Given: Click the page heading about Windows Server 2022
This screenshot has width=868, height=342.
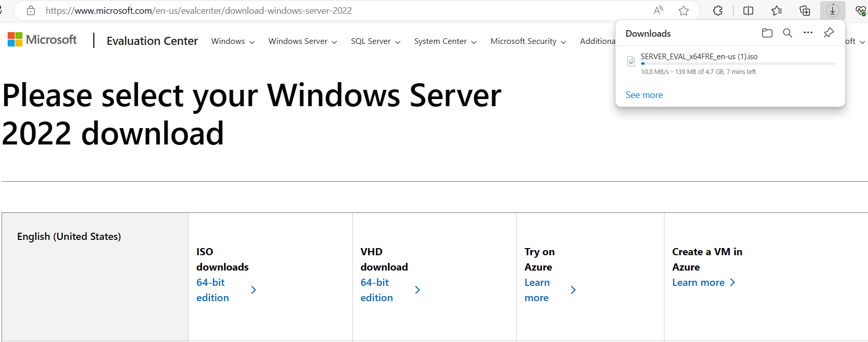Looking at the screenshot, I should [x=251, y=114].
